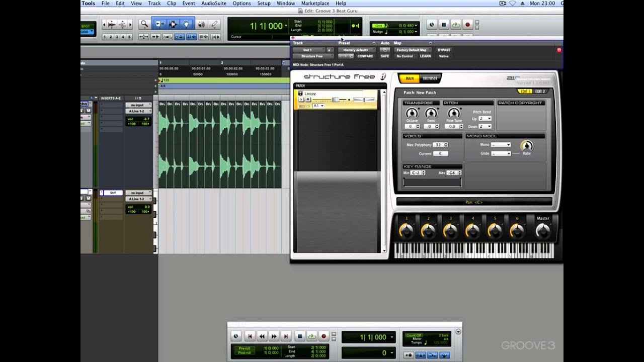
Task: Switch to the BROWSER tab in Structure Free
Action: pyautogui.click(x=430, y=78)
